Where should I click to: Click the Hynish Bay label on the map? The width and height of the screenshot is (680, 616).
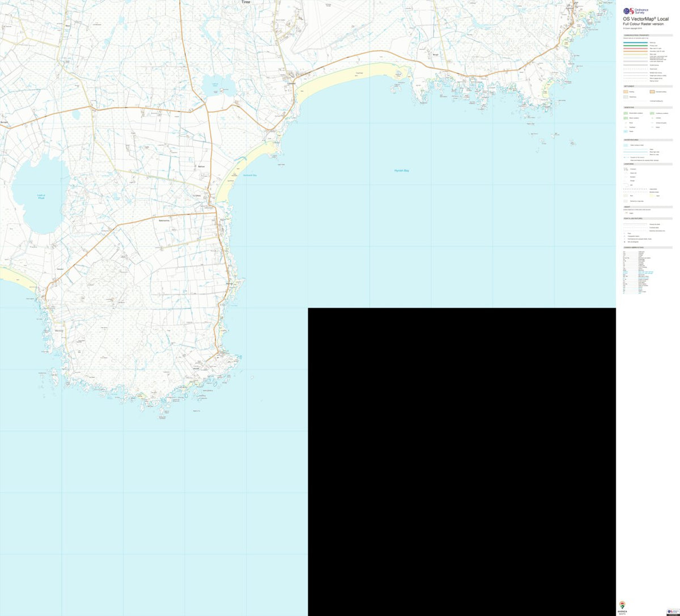(402, 171)
